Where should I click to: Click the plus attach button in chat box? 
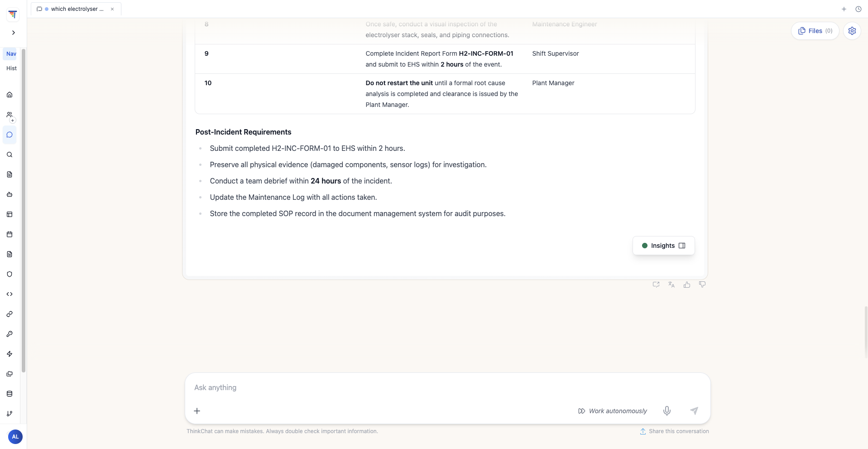click(x=197, y=411)
